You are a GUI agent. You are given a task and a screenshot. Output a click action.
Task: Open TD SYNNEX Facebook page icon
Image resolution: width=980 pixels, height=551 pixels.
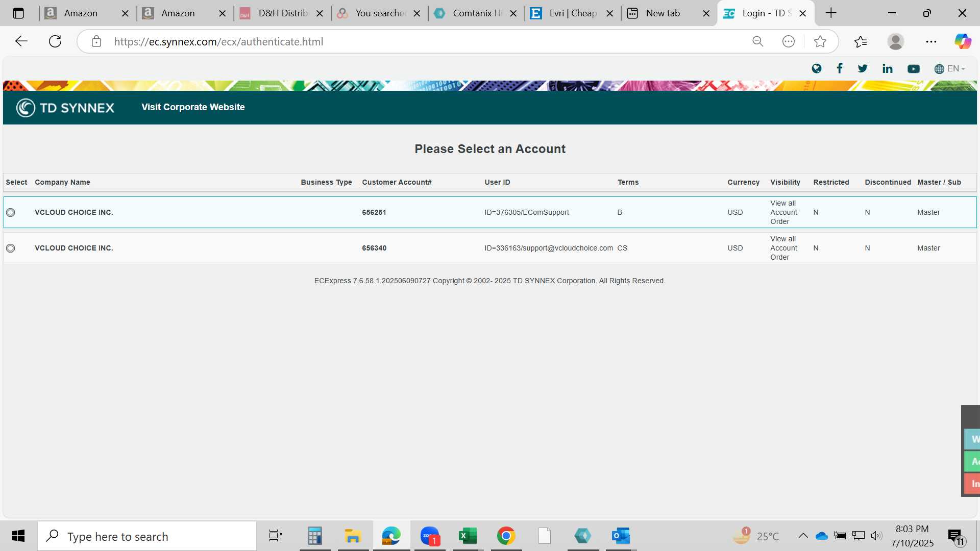840,68
